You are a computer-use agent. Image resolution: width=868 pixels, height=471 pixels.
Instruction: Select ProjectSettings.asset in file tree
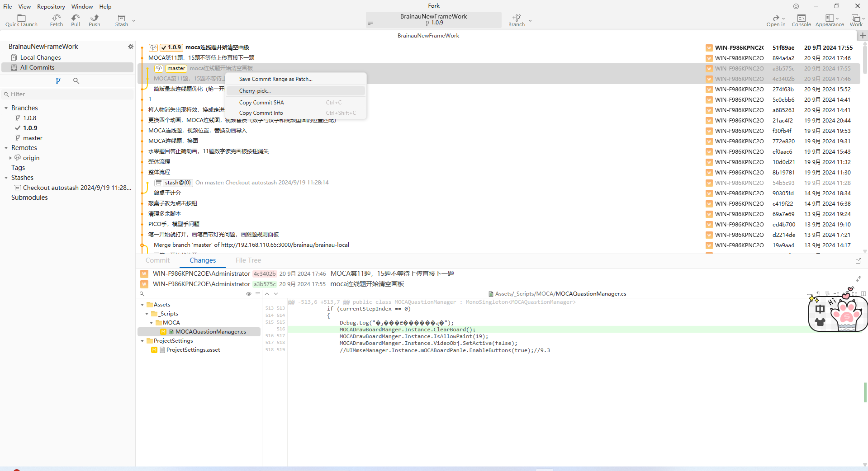click(x=193, y=350)
